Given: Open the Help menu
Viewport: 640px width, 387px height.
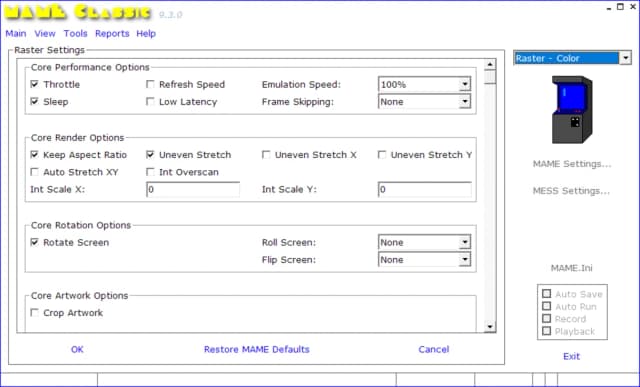Looking at the screenshot, I should (x=146, y=33).
